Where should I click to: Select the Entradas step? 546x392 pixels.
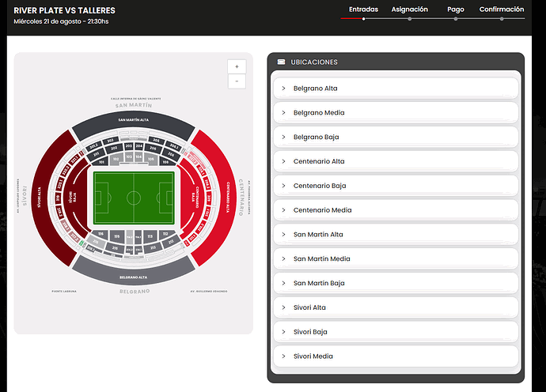pos(363,9)
